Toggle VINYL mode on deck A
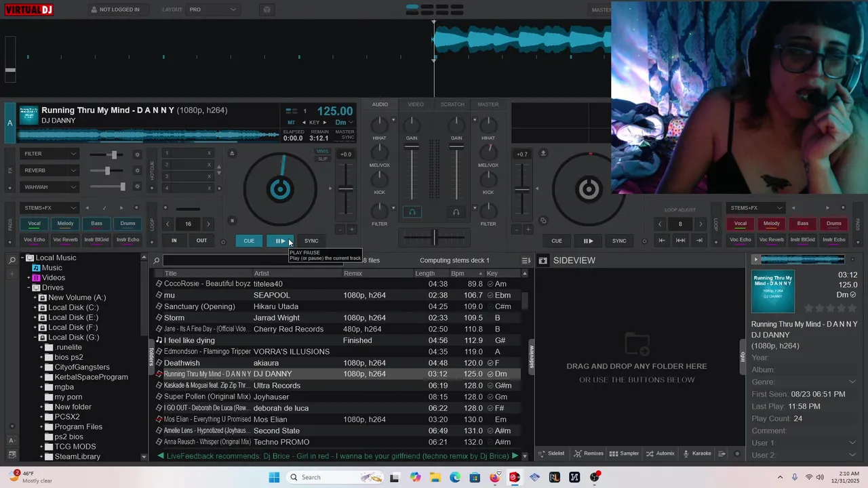The height and width of the screenshot is (488, 868). [x=323, y=152]
